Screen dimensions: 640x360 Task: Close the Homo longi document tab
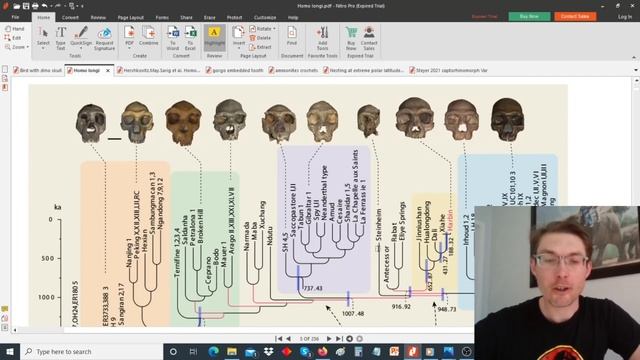click(x=108, y=71)
